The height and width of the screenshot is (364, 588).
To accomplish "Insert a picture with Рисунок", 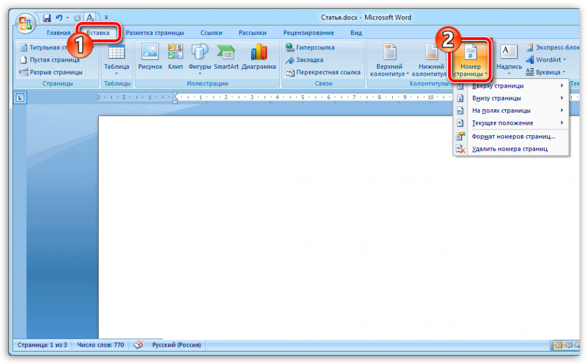I will 150,58.
